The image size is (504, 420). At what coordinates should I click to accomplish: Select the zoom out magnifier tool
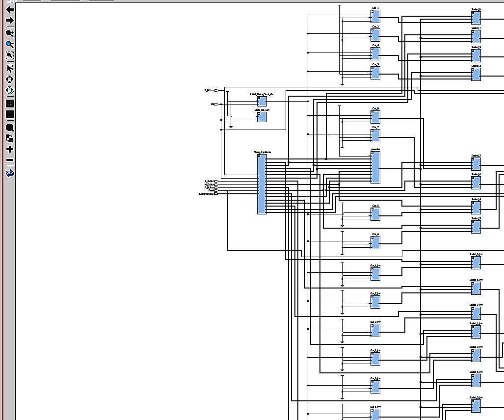[x=9, y=45]
